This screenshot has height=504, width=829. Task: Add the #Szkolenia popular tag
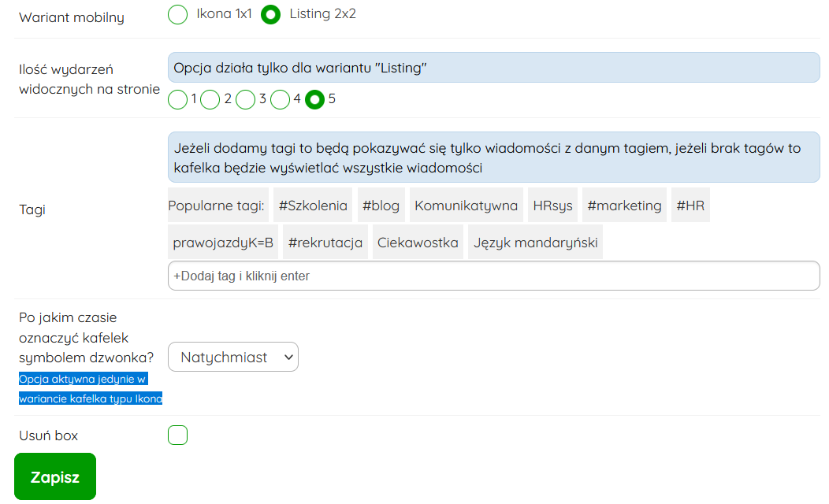(313, 206)
